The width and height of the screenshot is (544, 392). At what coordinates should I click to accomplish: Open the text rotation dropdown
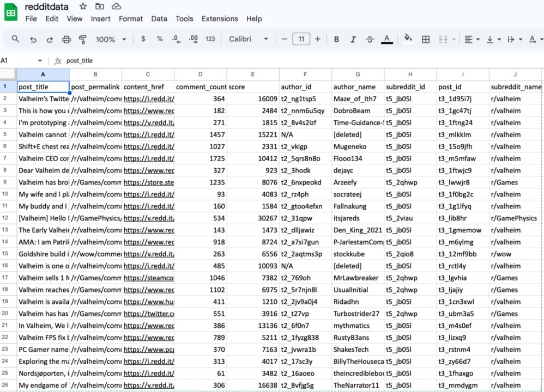pyautogui.click(x=536, y=39)
